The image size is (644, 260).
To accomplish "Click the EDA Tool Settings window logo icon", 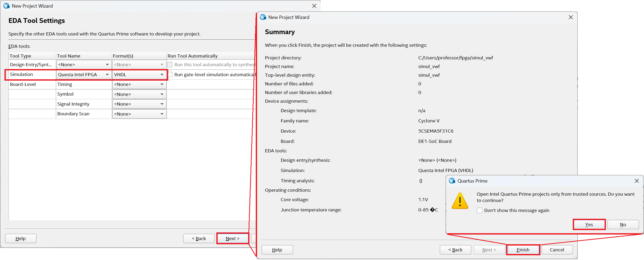I will pyautogui.click(x=6, y=6).
